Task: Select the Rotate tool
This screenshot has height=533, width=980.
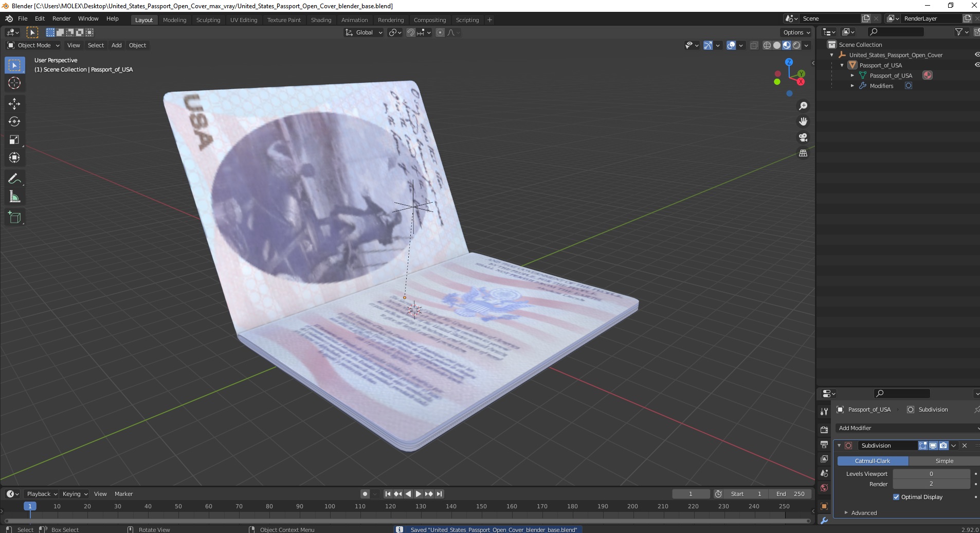Action: tap(14, 122)
